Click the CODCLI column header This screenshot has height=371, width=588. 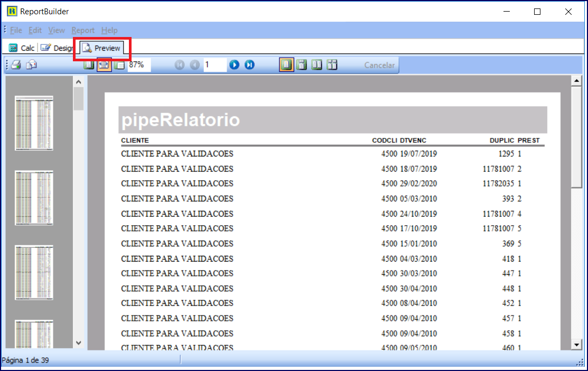(x=385, y=140)
